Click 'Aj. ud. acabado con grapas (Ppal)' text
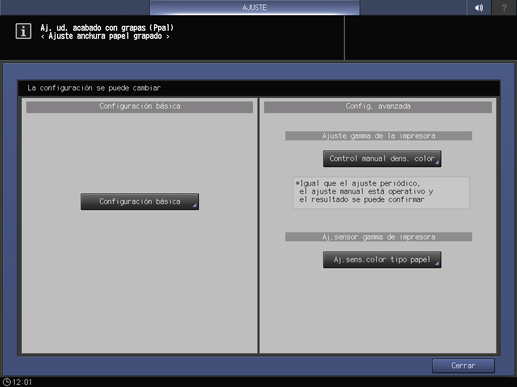Image resolution: width=517 pixels, height=387 pixels. click(107, 28)
